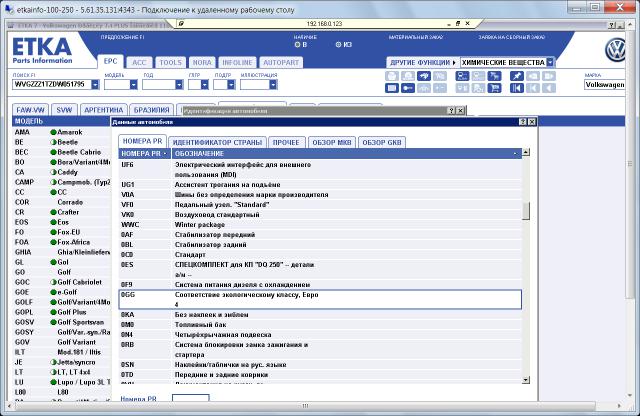Viewport: 640px width, 416px height.
Task: Click the green status dot beside Amarok
Action: point(53,132)
